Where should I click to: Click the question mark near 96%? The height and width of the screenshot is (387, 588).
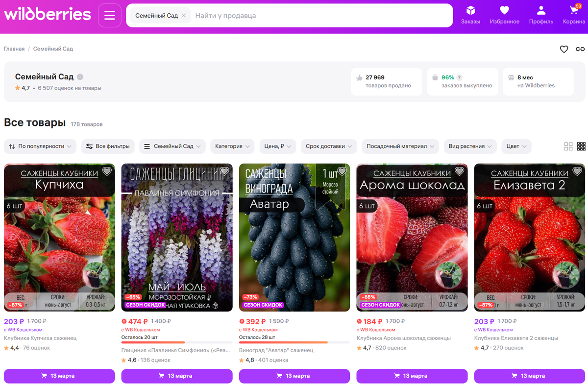click(460, 77)
